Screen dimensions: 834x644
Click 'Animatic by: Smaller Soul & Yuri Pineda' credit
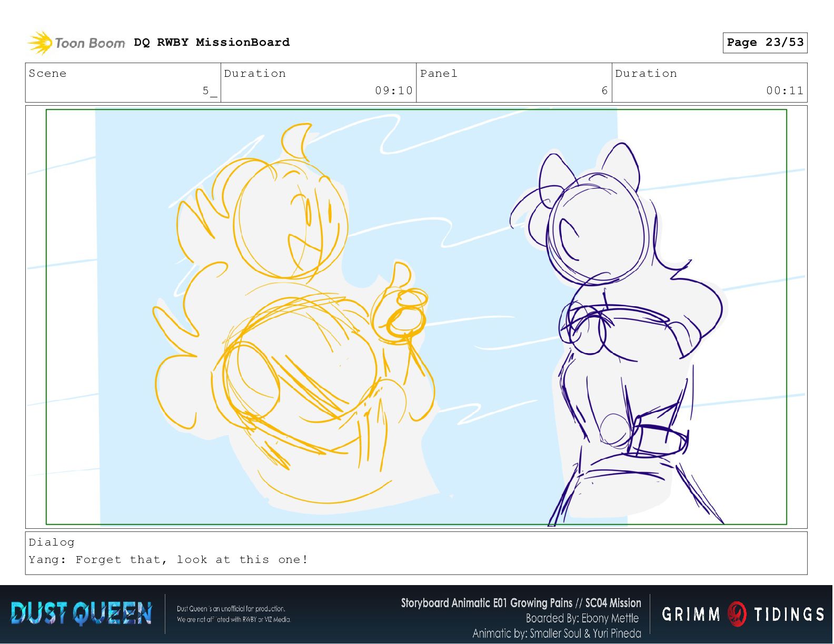click(x=557, y=633)
